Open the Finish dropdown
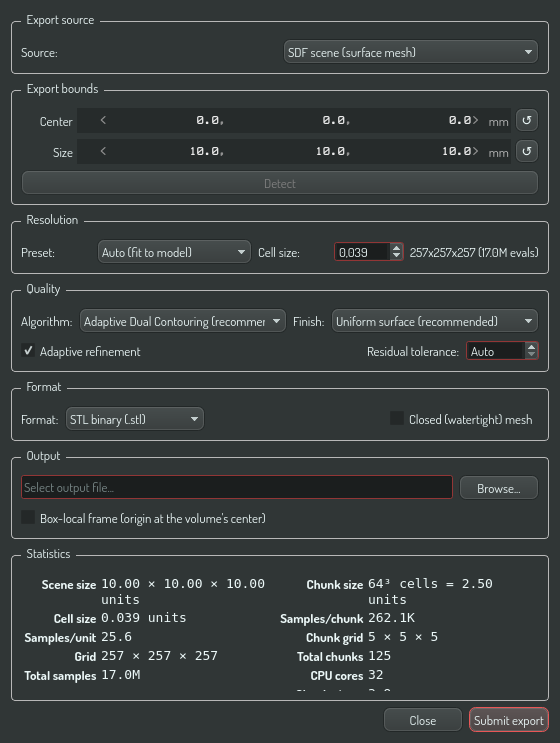This screenshot has height=743, width=560. (434, 321)
